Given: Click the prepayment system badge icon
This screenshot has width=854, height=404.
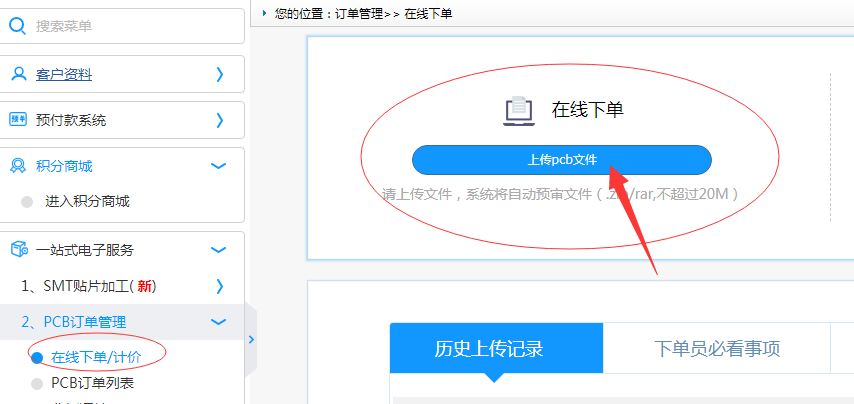Looking at the screenshot, I should point(18,120).
